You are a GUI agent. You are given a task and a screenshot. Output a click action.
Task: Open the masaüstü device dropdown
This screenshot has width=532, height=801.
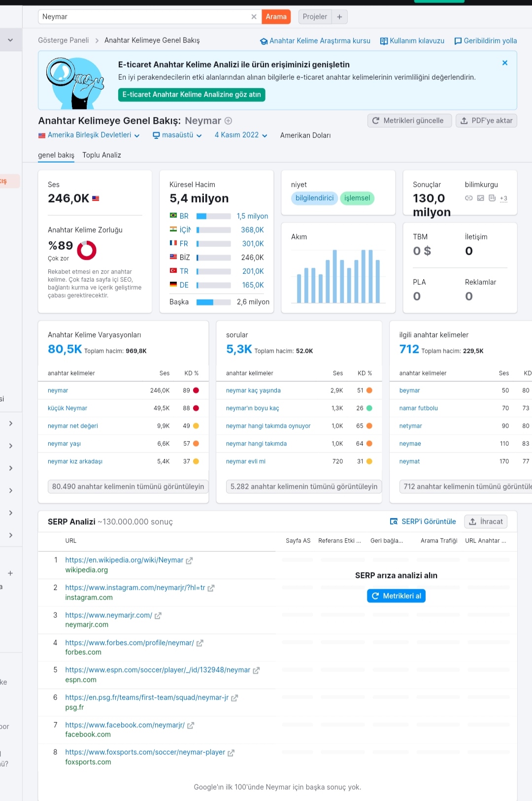(177, 135)
